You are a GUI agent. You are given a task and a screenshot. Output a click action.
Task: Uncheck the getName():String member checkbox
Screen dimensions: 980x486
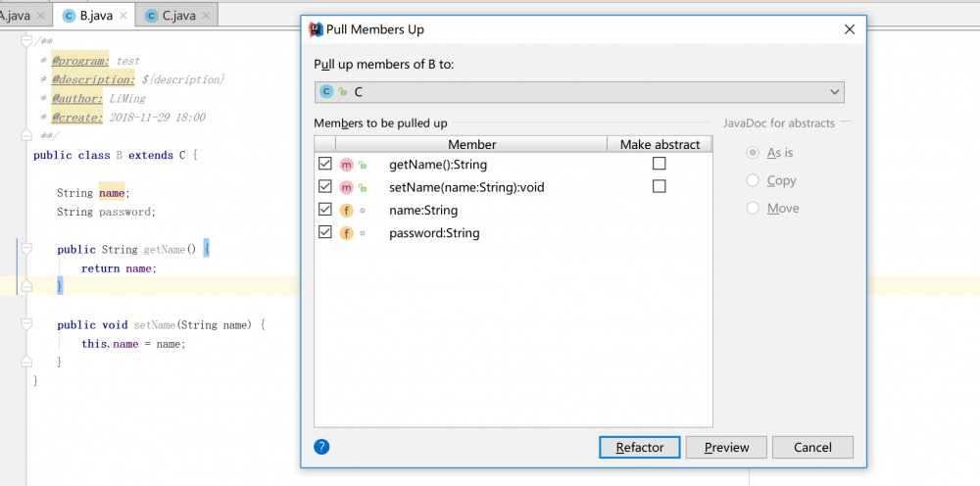click(325, 164)
